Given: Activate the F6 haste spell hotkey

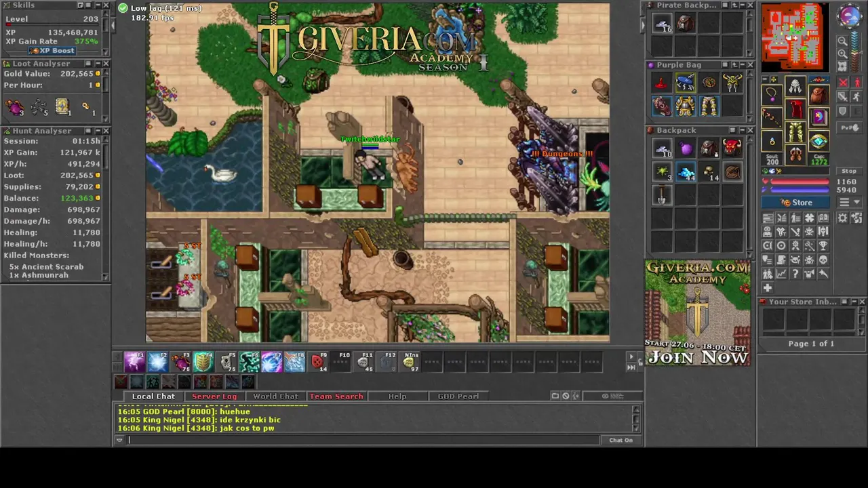Looking at the screenshot, I should (x=249, y=363).
